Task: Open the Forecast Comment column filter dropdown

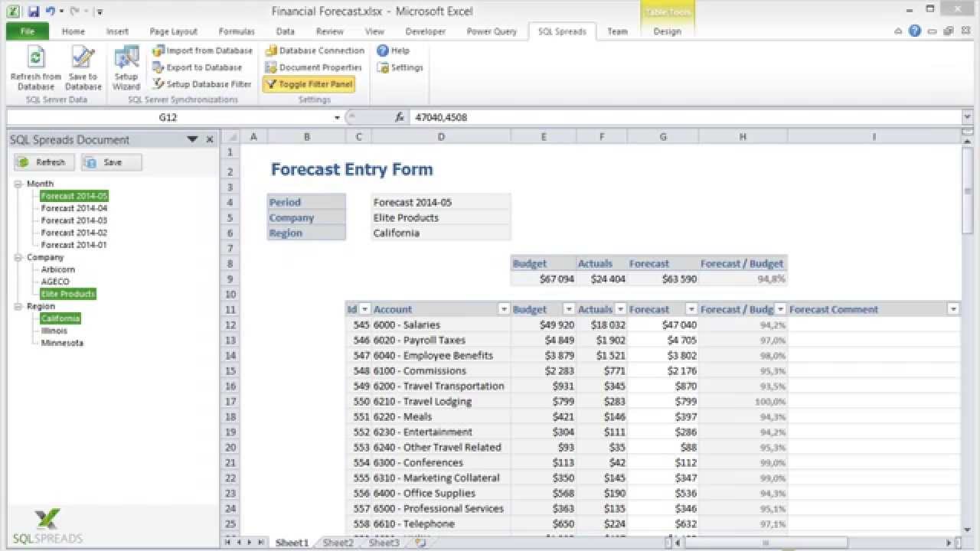Action: coord(953,309)
